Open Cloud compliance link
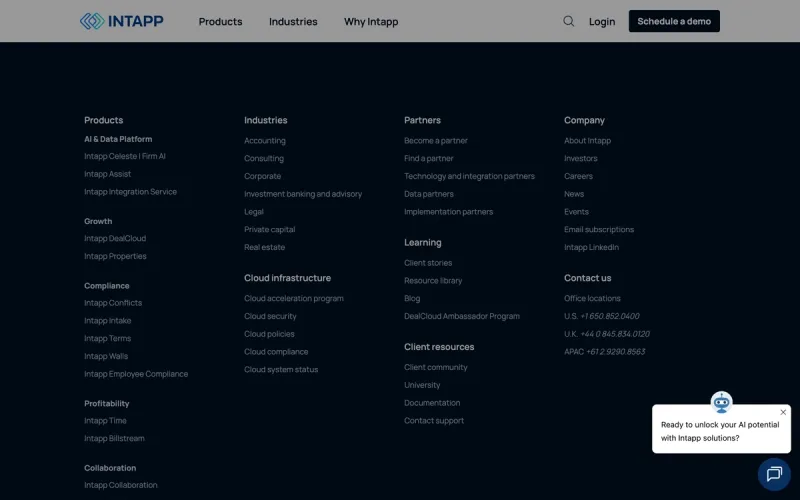Viewport: 800px width, 500px height. [x=276, y=352]
